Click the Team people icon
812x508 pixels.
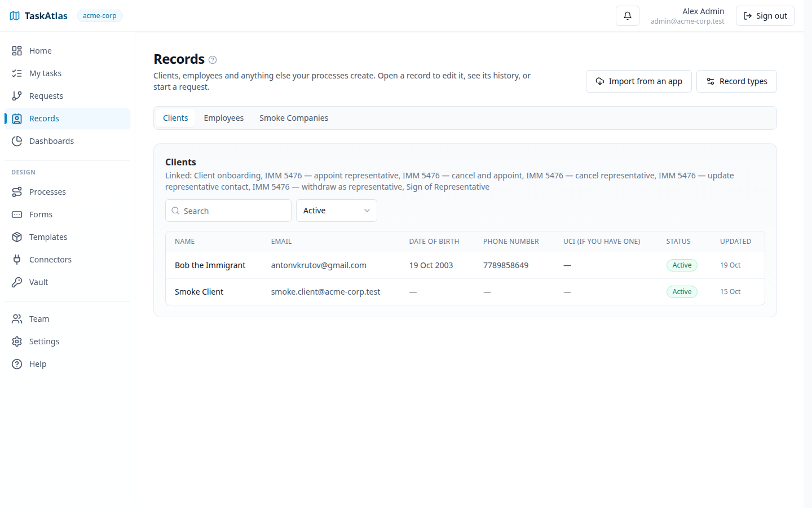(17, 319)
